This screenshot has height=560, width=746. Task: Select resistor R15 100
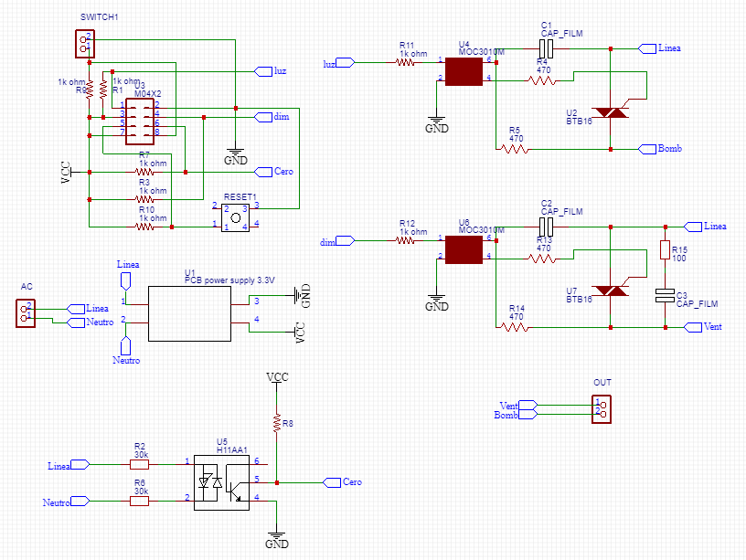pyautogui.click(x=666, y=249)
